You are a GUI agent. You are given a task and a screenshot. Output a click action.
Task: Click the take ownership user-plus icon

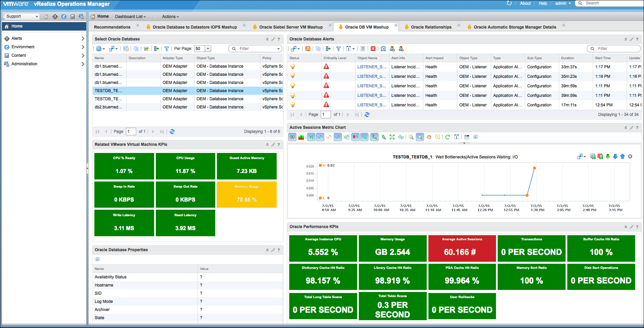click(x=392, y=49)
